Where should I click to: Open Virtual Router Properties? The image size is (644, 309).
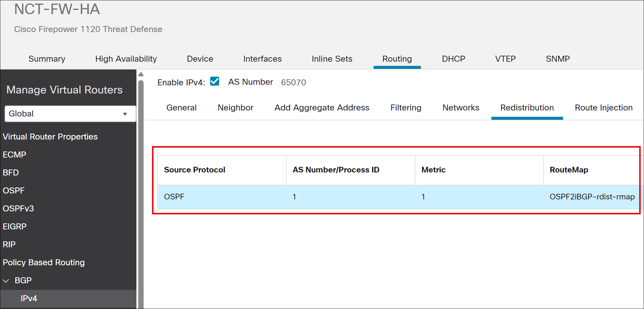[50, 137]
